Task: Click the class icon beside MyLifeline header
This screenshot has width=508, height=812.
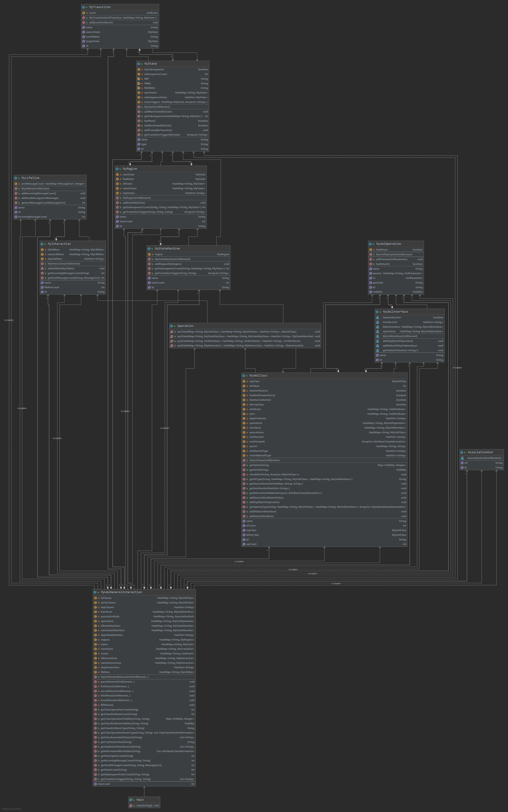Action: coord(15,178)
